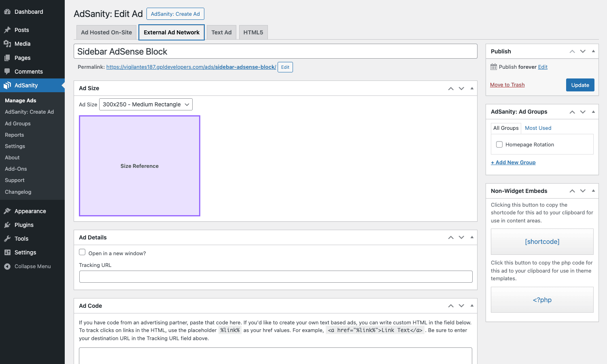Open the Media library icon

[7, 44]
